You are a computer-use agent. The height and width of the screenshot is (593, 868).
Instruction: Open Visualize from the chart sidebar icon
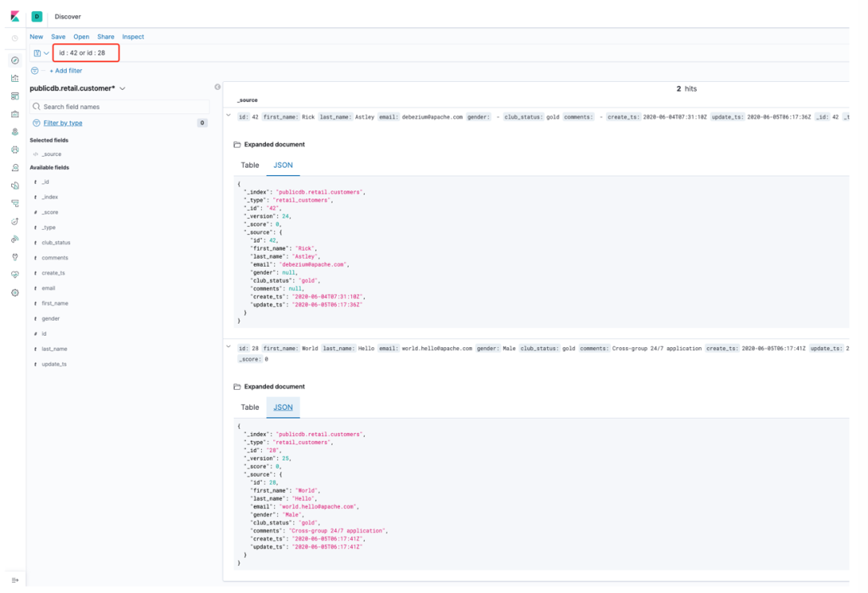click(x=14, y=79)
